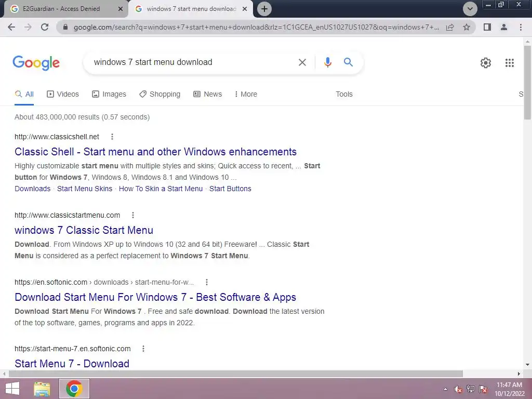
Task: Open Action Center flag icon
Action: pos(483,389)
